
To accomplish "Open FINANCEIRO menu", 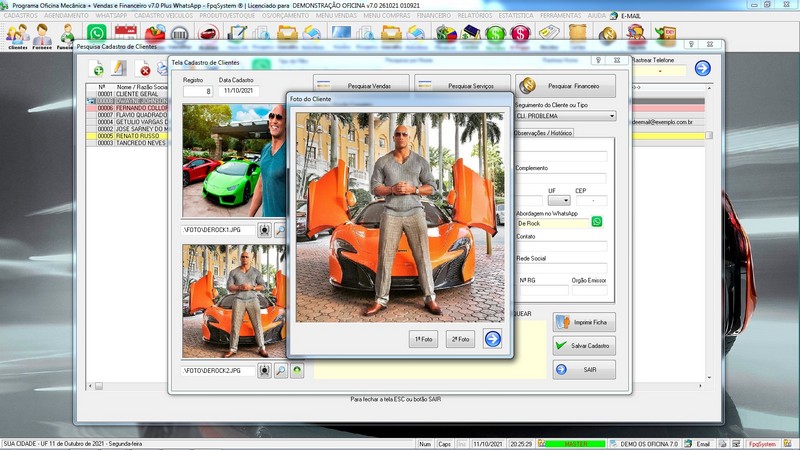I will [434, 16].
